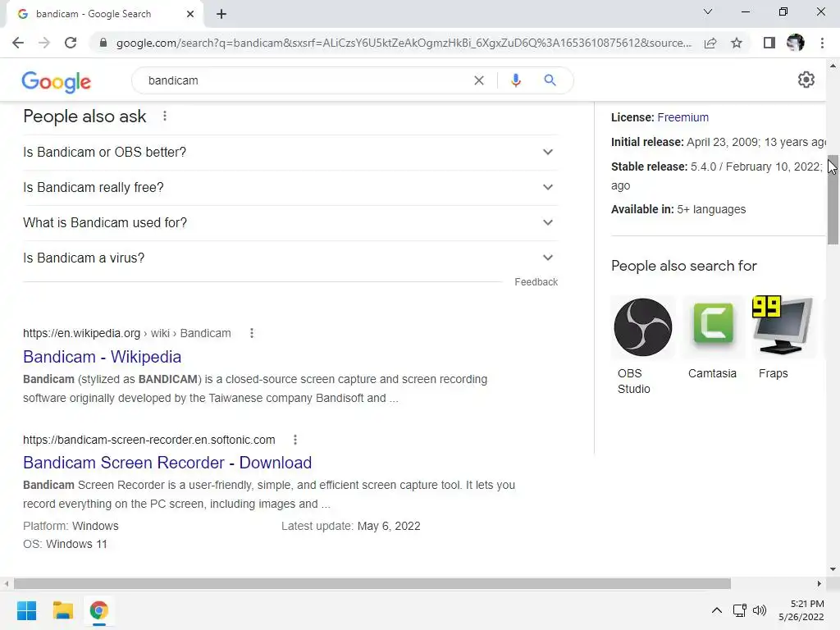
Task: Open the Windows Start menu
Action: pos(27,610)
